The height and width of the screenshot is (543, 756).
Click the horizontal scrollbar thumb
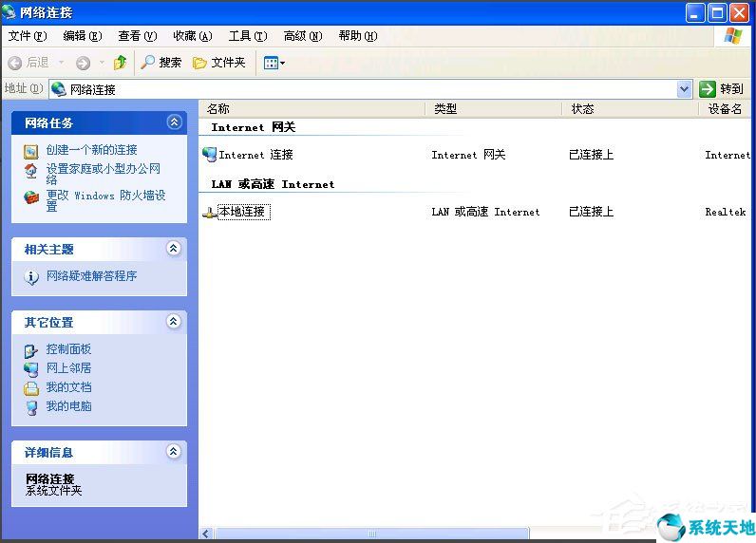click(372, 534)
